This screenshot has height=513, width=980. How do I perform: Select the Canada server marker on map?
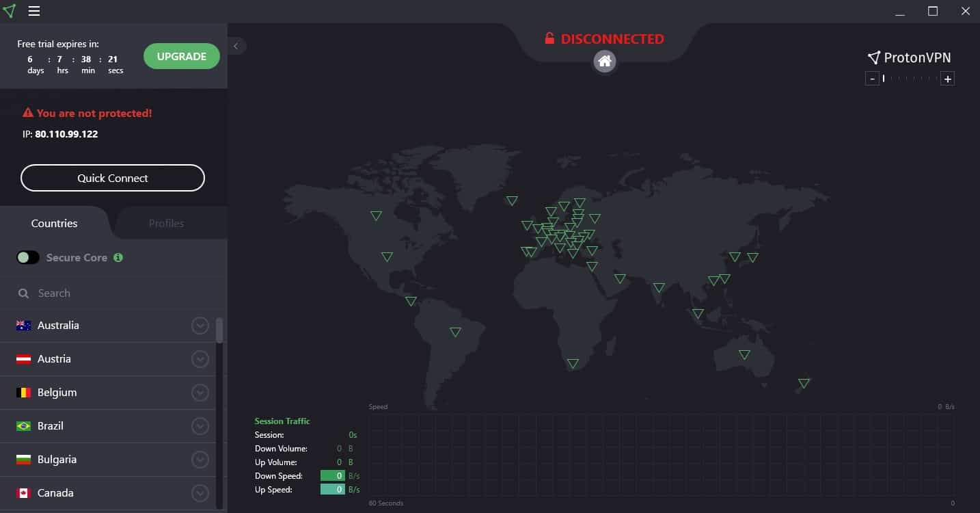pyautogui.click(x=376, y=215)
